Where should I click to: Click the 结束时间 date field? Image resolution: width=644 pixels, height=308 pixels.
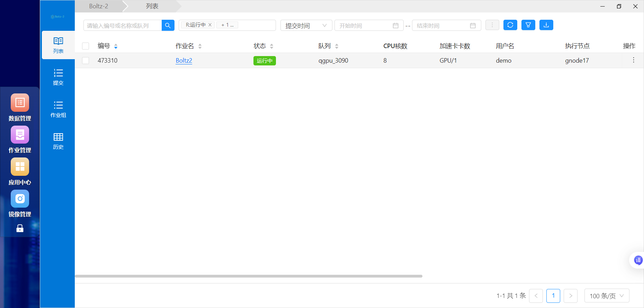pyautogui.click(x=446, y=25)
